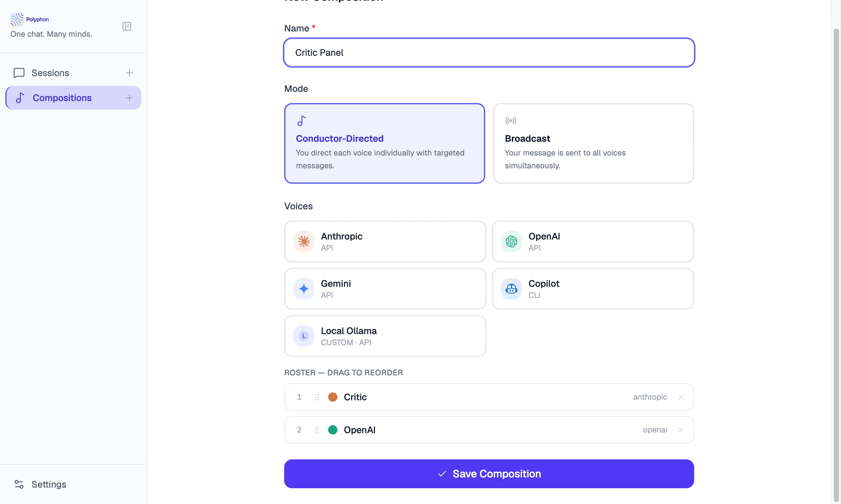Select Broadcast mode
Screen dimensions: 841x504
[x=593, y=143]
